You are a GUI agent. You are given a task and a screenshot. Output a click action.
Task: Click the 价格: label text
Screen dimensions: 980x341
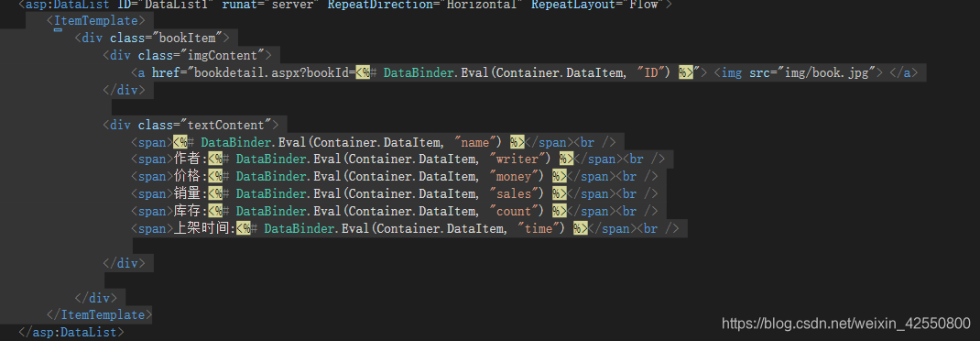pos(190,176)
